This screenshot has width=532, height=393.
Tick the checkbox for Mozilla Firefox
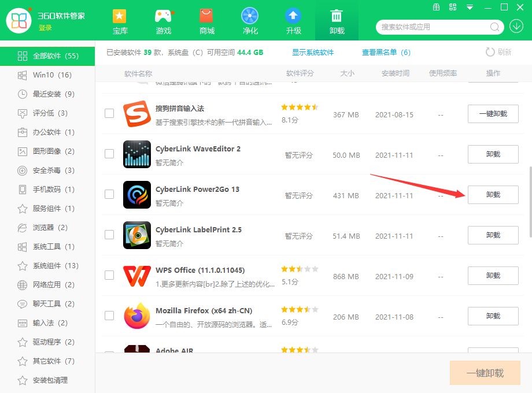pyautogui.click(x=109, y=316)
